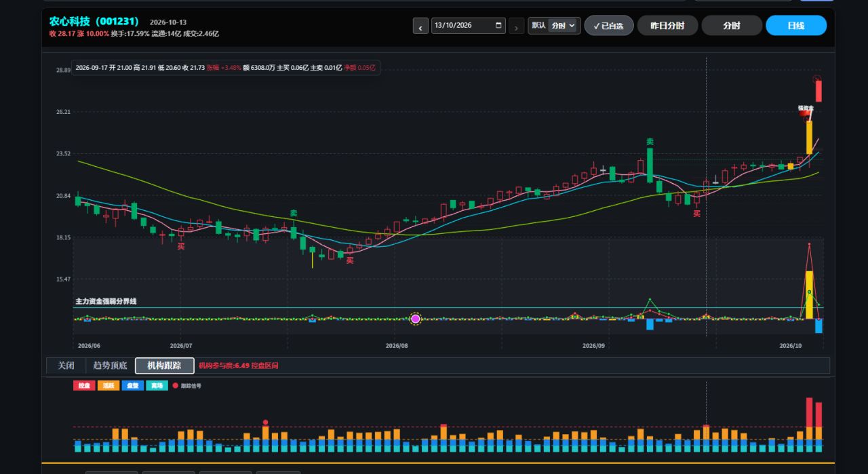The width and height of the screenshot is (868, 474).
Task: Click the tall yellow candlestick in October
Action: pos(809,138)
